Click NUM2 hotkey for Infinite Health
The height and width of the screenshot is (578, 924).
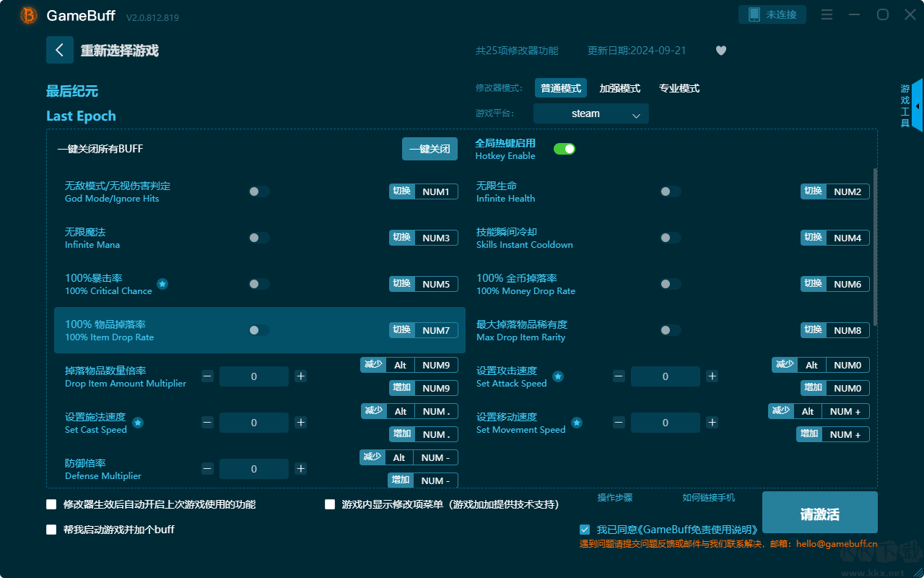(x=847, y=191)
